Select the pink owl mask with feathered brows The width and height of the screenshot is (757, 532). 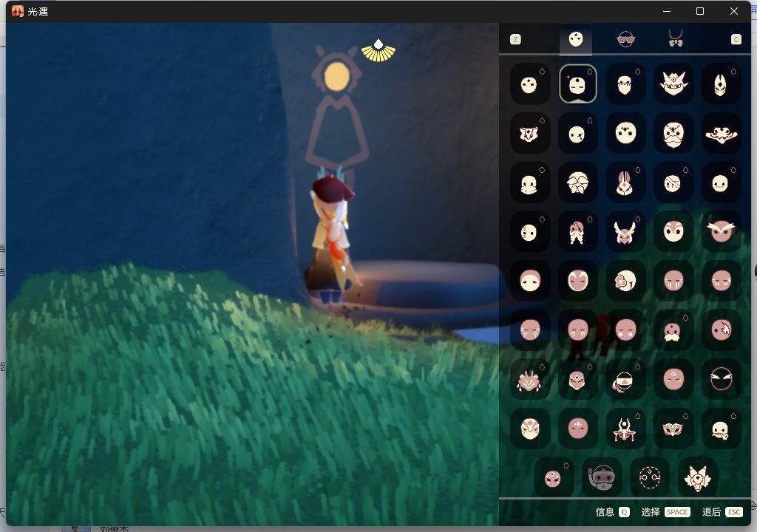(x=720, y=232)
